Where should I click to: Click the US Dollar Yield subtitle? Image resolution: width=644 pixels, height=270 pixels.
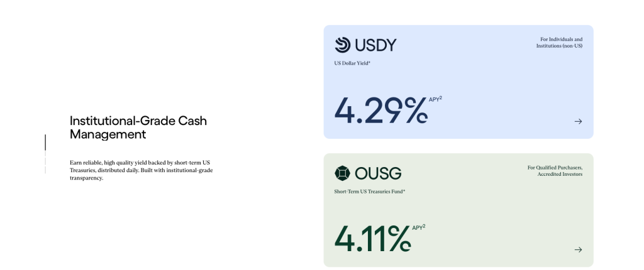pyautogui.click(x=352, y=63)
